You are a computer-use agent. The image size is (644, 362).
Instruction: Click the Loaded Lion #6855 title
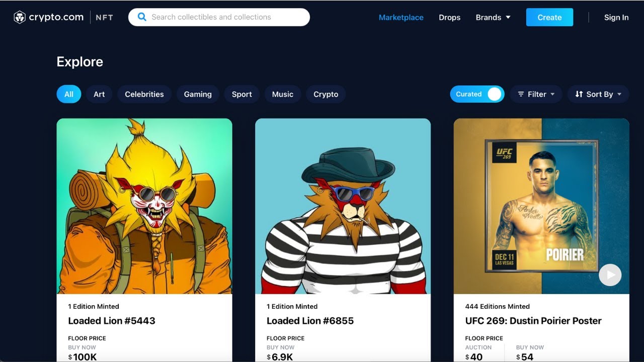coord(310,321)
